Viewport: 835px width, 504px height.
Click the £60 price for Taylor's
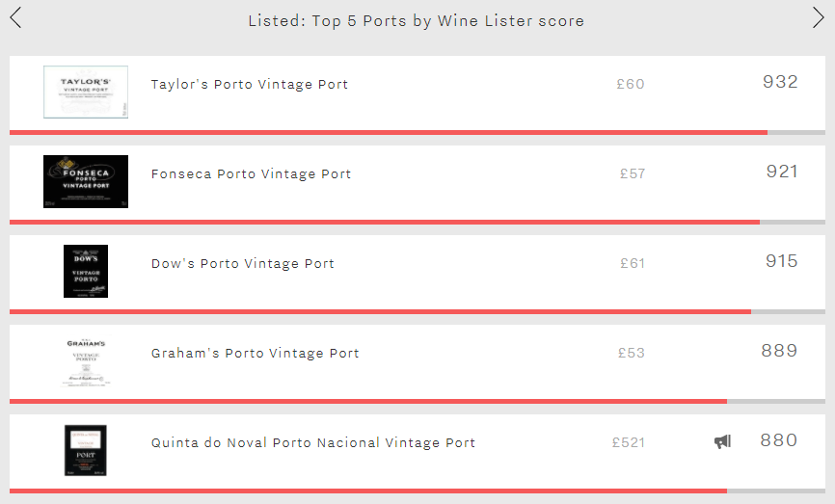click(x=631, y=84)
